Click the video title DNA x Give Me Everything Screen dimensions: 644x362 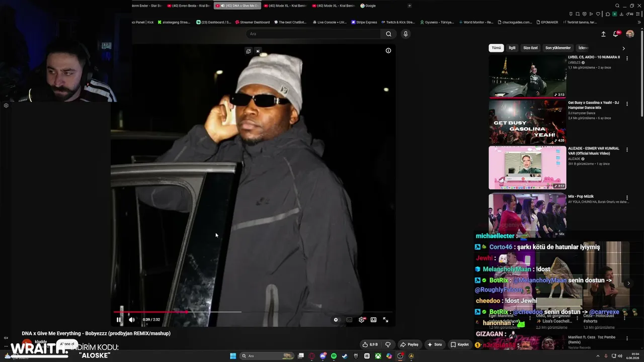pos(96,333)
